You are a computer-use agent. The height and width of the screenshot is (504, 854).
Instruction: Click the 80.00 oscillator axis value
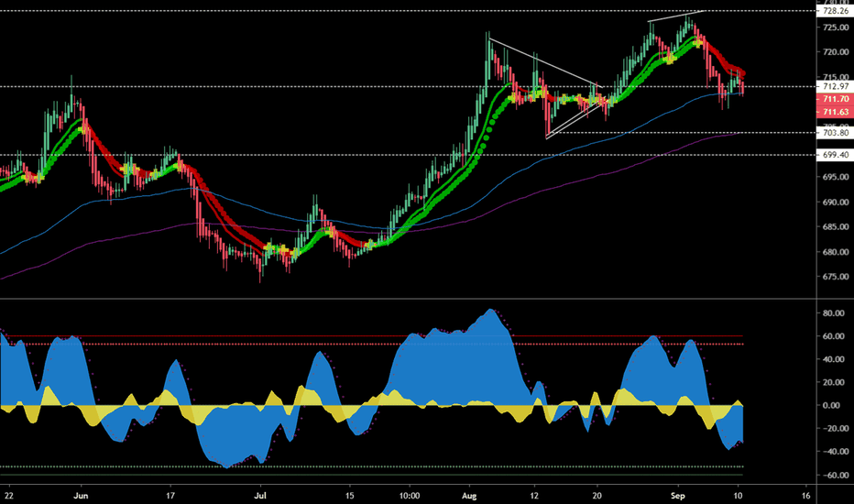[x=836, y=313]
